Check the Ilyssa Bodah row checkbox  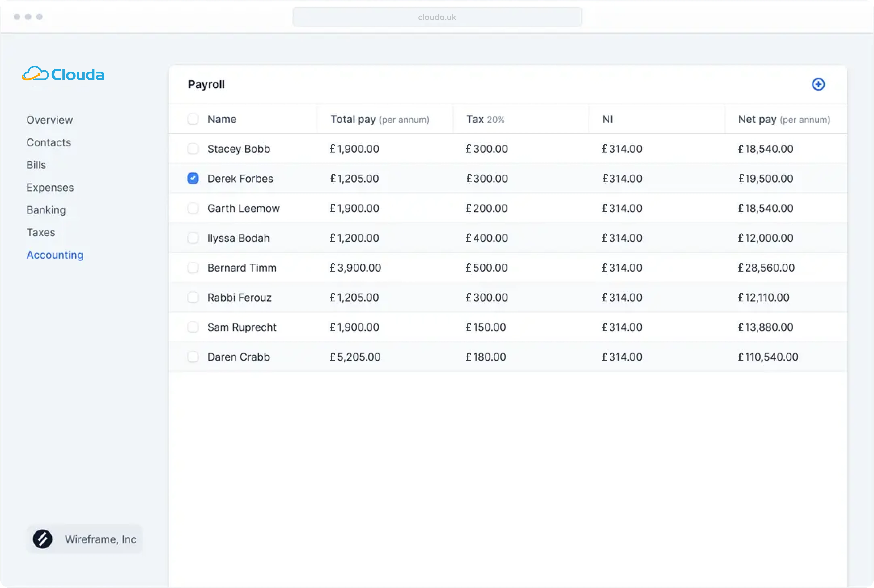[193, 238]
